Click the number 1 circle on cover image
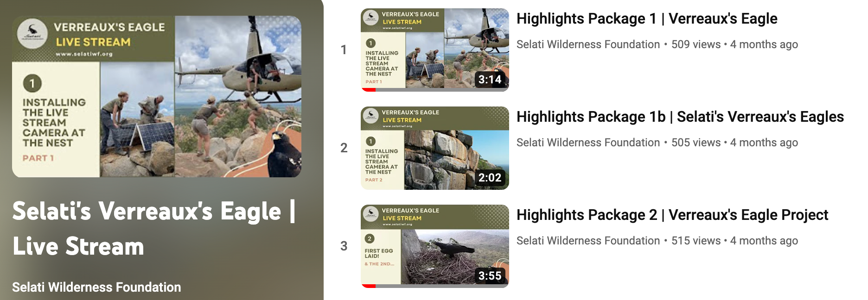Screen dimensions: 868x300 pos(32,83)
